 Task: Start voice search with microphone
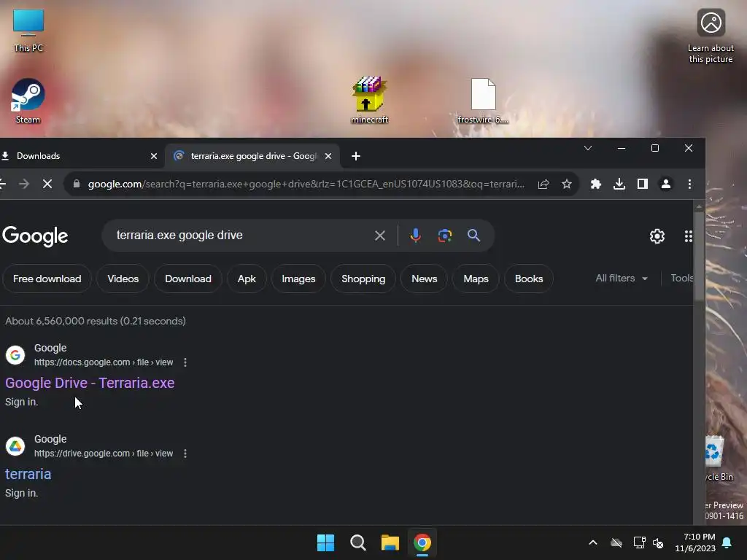[x=415, y=236]
